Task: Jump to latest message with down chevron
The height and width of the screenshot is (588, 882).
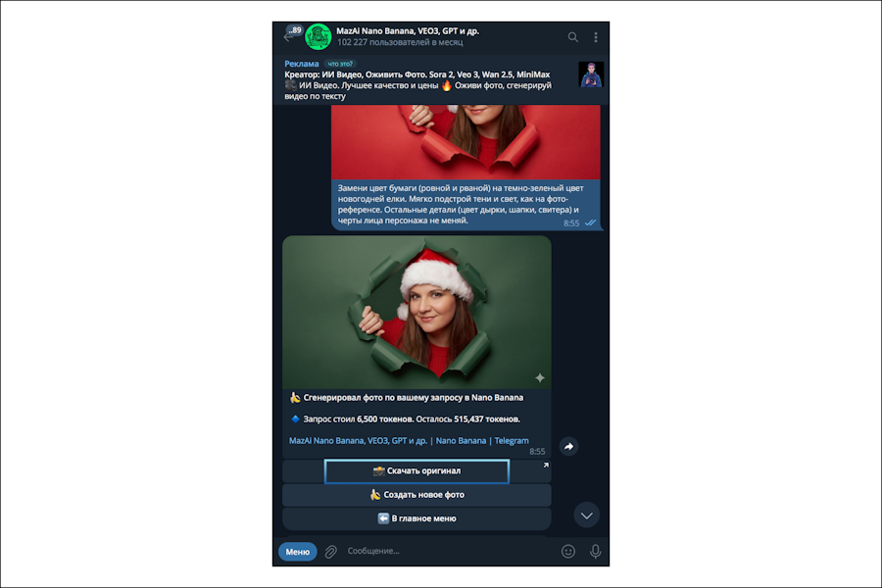Action: point(586,515)
